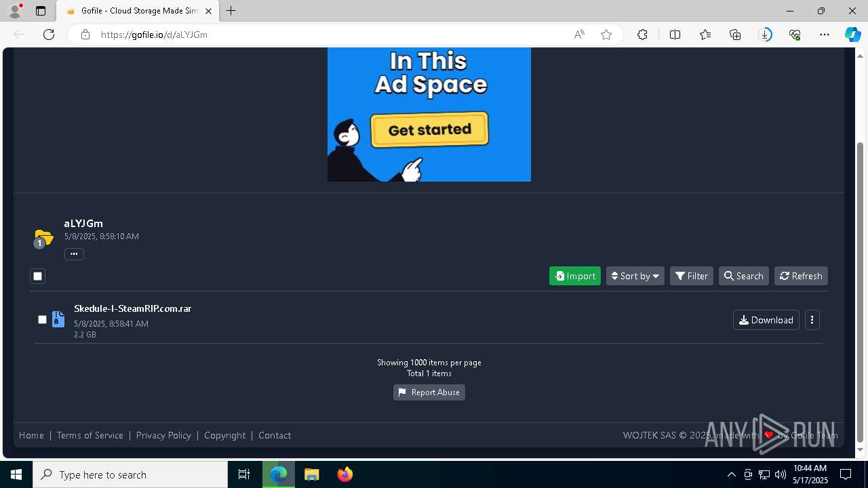Open the volume speaker tray icon

(781, 474)
